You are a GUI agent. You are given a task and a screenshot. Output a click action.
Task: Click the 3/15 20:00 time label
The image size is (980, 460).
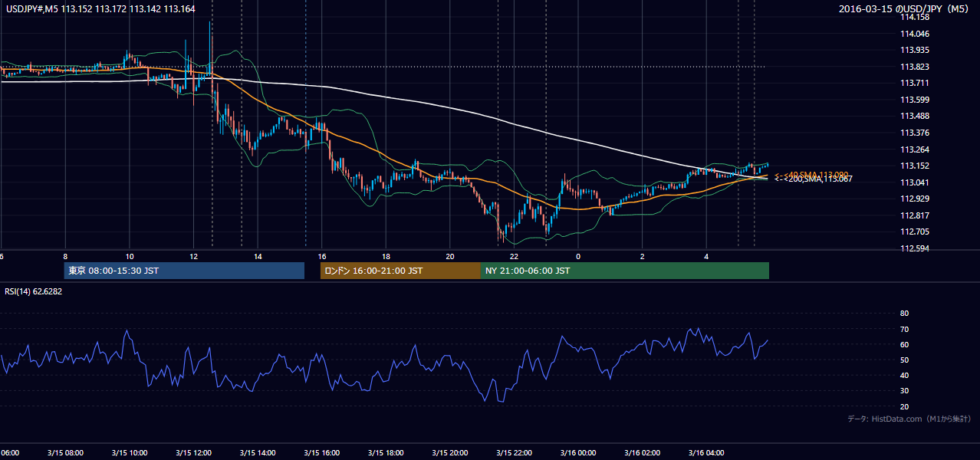[449, 452]
